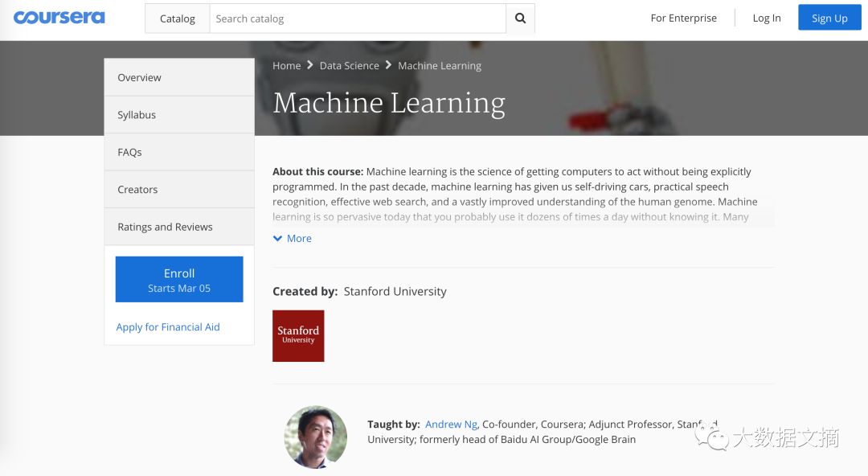The height and width of the screenshot is (476, 868).
Task: Select the Creators sidebar item
Action: coord(179,190)
